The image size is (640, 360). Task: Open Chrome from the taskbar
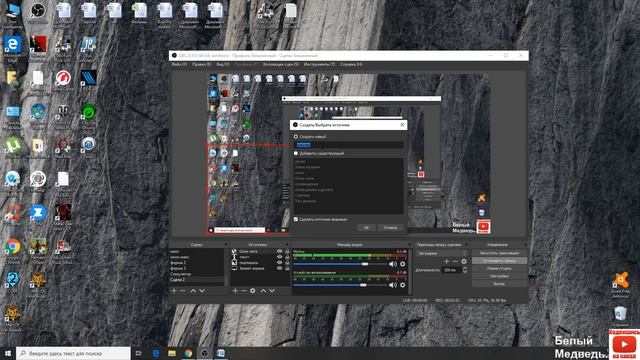(188, 353)
